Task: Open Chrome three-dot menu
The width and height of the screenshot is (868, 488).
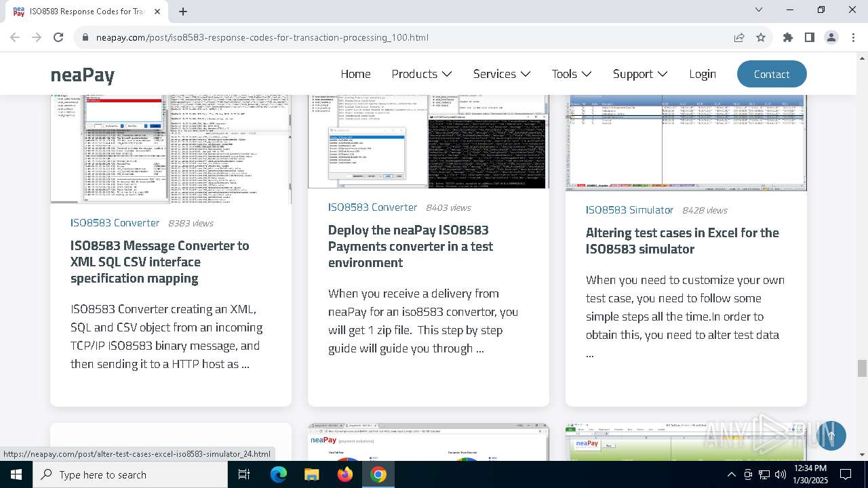Action: tap(853, 37)
